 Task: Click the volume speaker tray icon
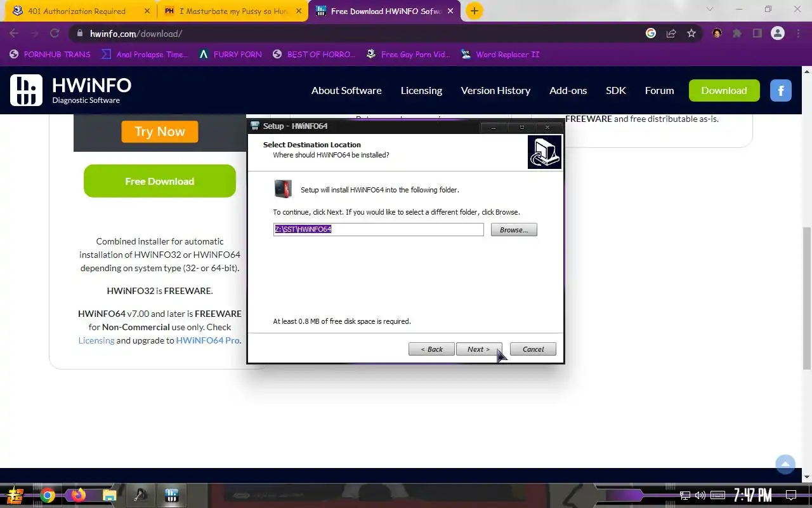click(700, 495)
